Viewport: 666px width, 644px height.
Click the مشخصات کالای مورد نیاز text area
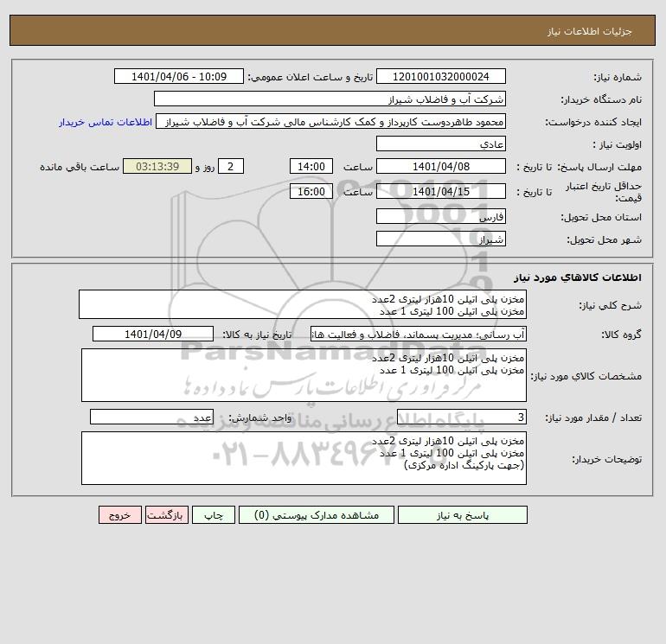pos(304,375)
